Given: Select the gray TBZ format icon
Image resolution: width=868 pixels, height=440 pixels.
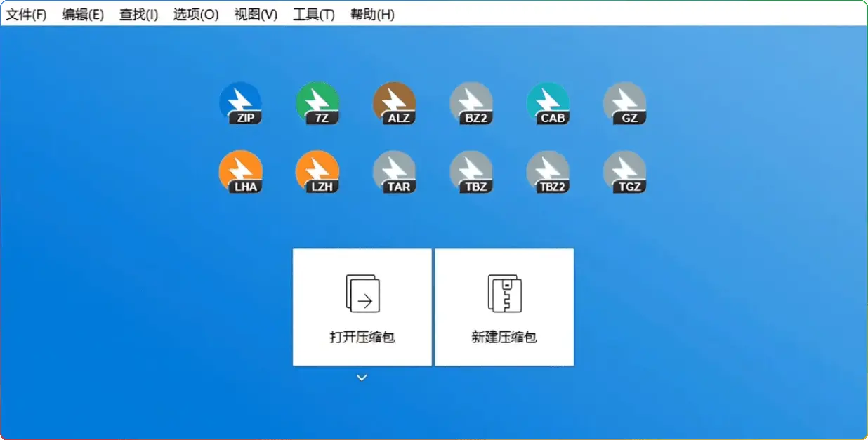Looking at the screenshot, I should tap(471, 172).
